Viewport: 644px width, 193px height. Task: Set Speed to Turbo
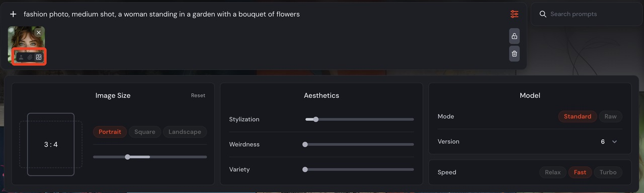pos(608,172)
